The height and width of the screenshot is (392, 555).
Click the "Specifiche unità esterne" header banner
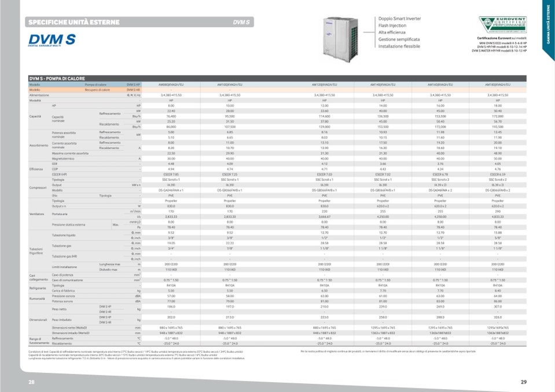pos(73,23)
